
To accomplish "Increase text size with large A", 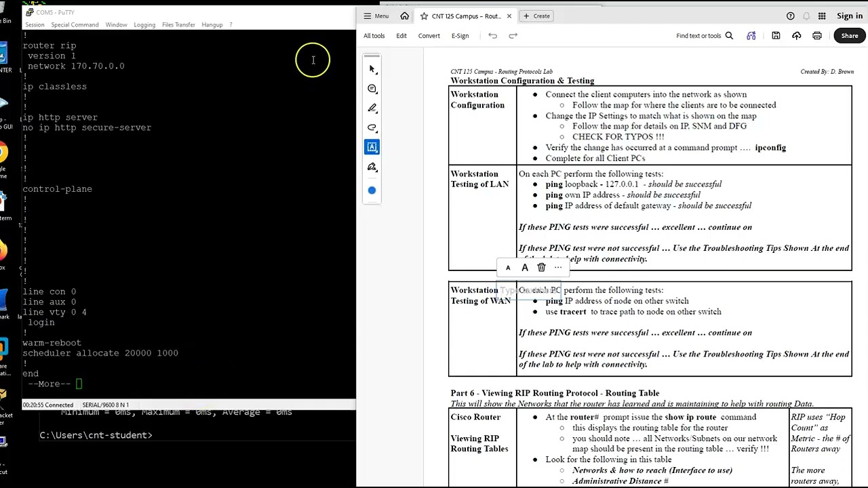I will coord(524,268).
